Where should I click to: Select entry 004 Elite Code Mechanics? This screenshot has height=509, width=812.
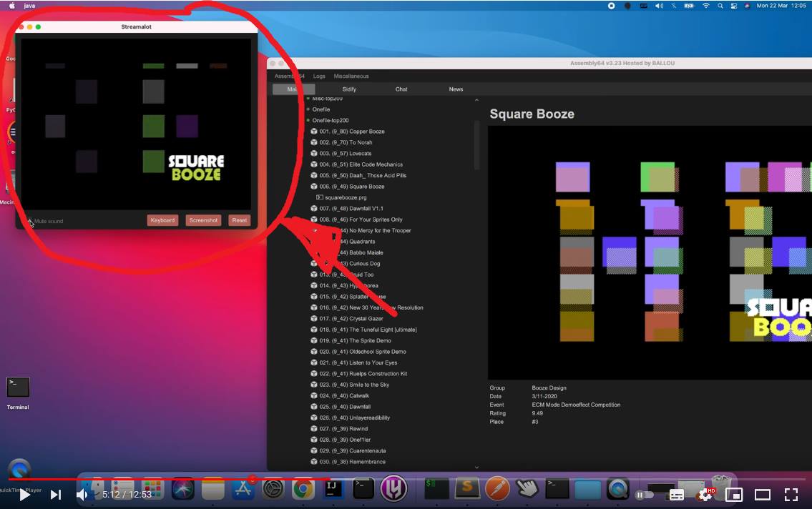click(361, 164)
